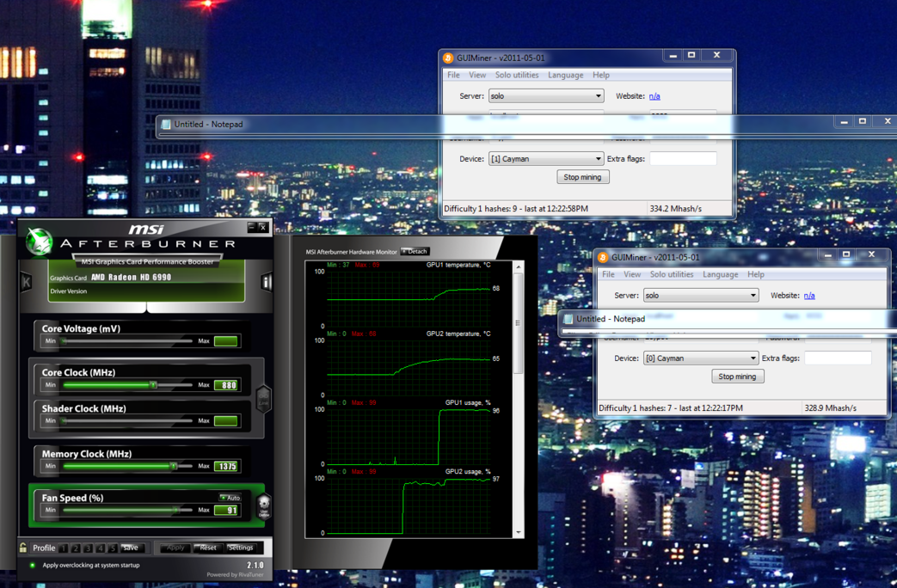The image size is (897, 588).
Task: Adjust the Memory Clock slider
Action: [x=127, y=466]
